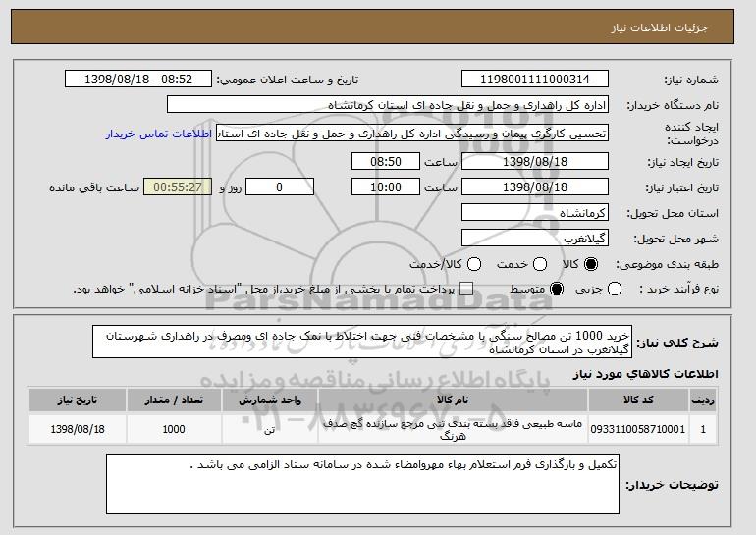Viewport: 756px width, 535px height.
Task: Click the general need description text box
Action: click(362, 343)
